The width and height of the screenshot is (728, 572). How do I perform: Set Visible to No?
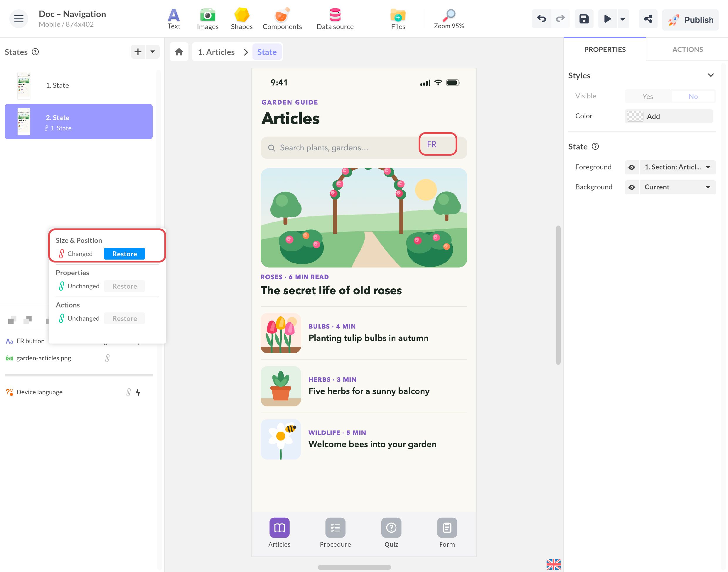693,96
